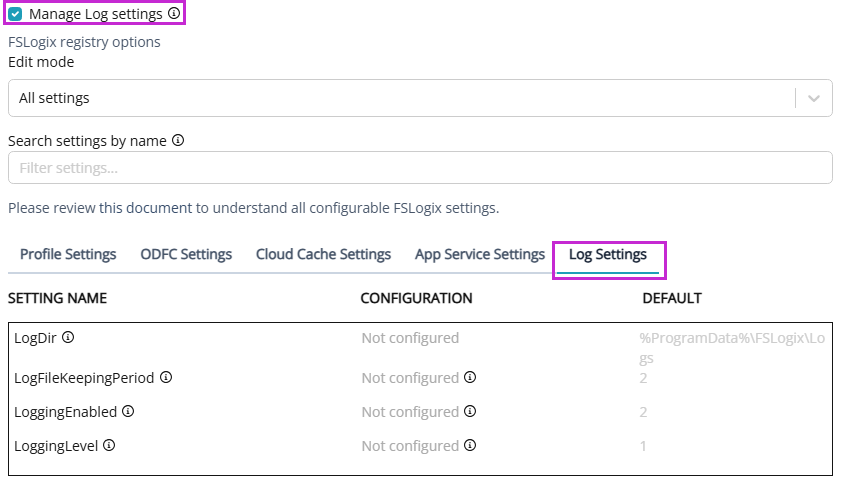Image resolution: width=842 pixels, height=482 pixels.
Task: Click info icon next to LogDir setting
Action: [x=67, y=338]
